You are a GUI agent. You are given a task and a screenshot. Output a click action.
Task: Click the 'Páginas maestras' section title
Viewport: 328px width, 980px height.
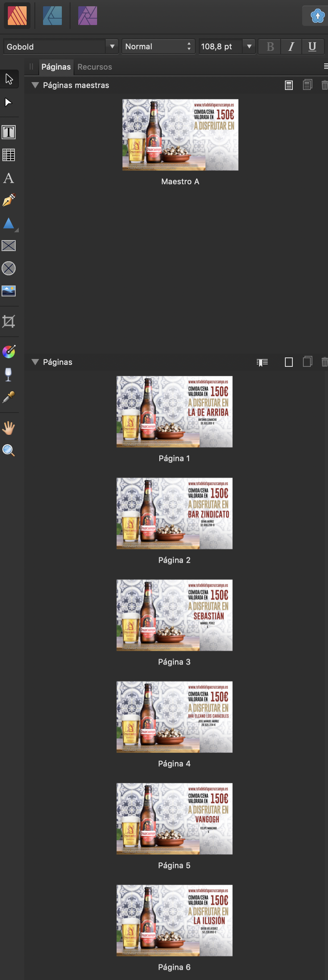click(x=76, y=85)
